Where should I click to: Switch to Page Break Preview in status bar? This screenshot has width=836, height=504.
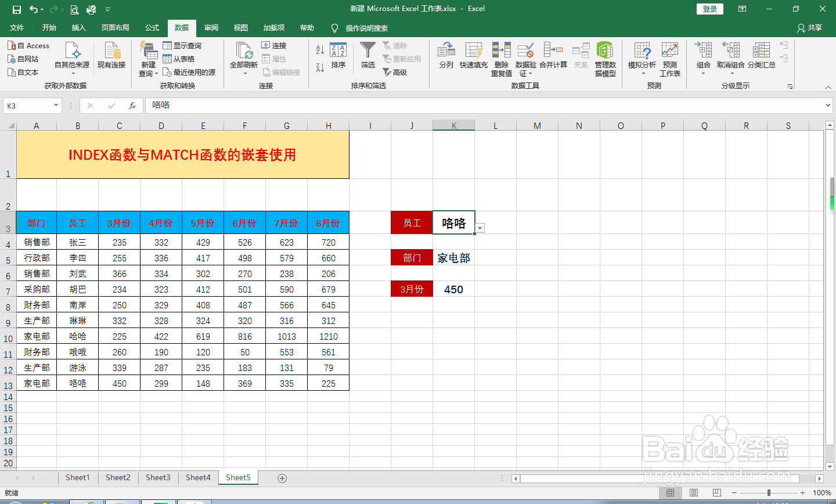[717, 493]
